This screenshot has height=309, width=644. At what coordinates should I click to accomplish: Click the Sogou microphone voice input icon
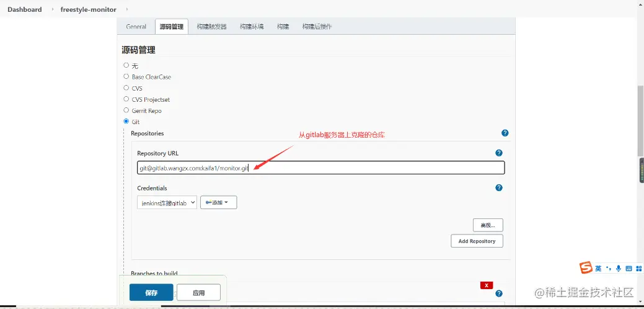coord(619,268)
